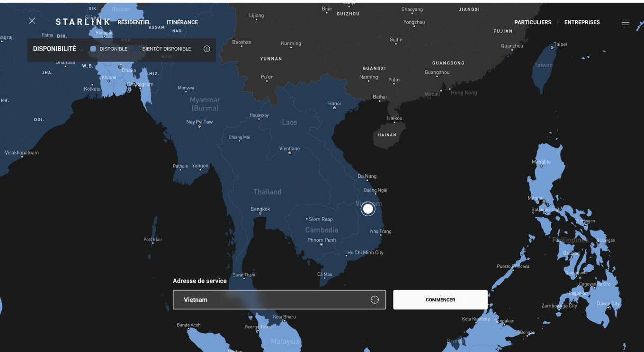Switch to the Entreprises section
Viewport: 644px width, 352px height.
582,22
